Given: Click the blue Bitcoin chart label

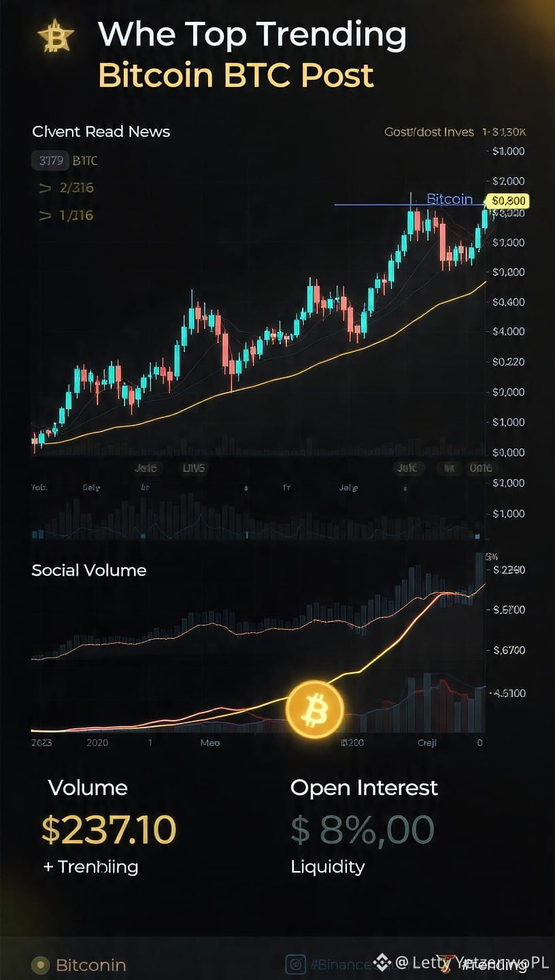Looking at the screenshot, I should click(x=450, y=199).
